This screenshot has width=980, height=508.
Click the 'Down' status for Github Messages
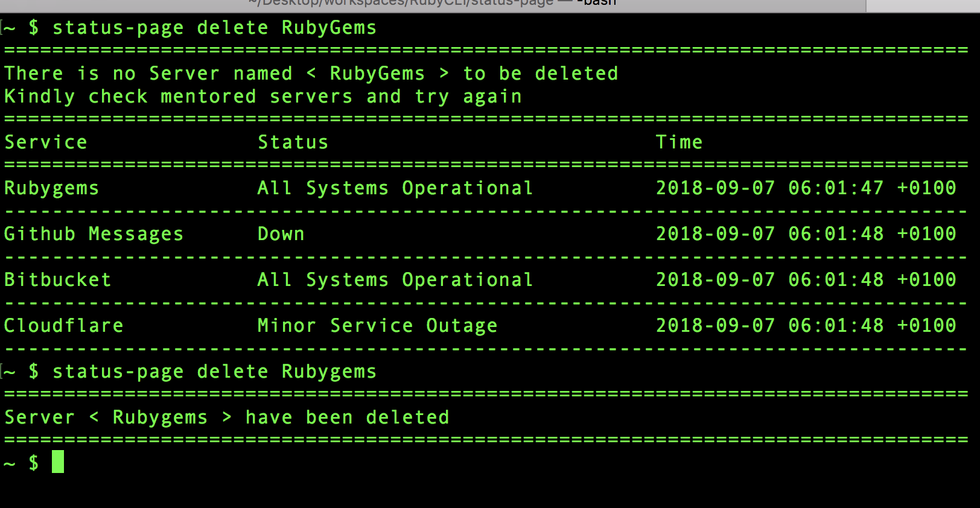281,234
